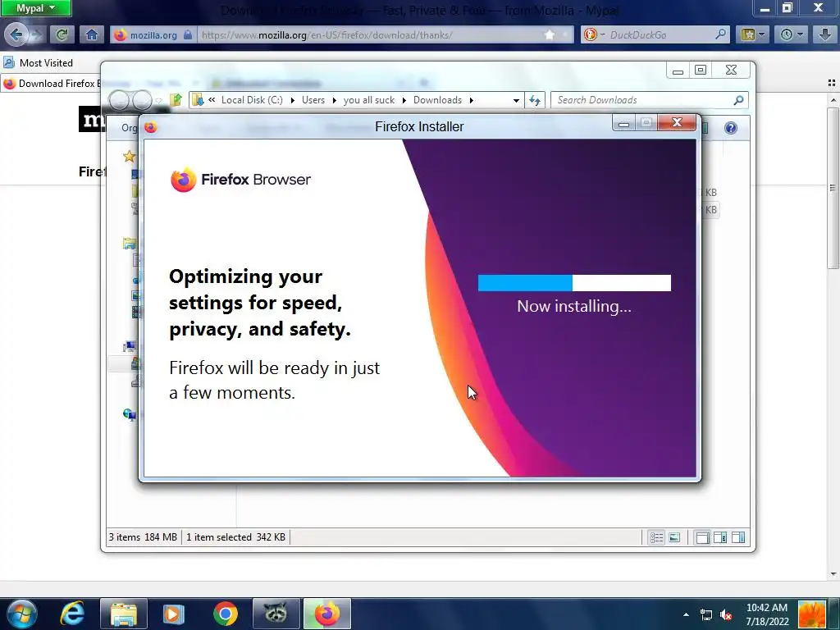Open Mypal home page button
This screenshot has width=840, height=630.
[92, 34]
